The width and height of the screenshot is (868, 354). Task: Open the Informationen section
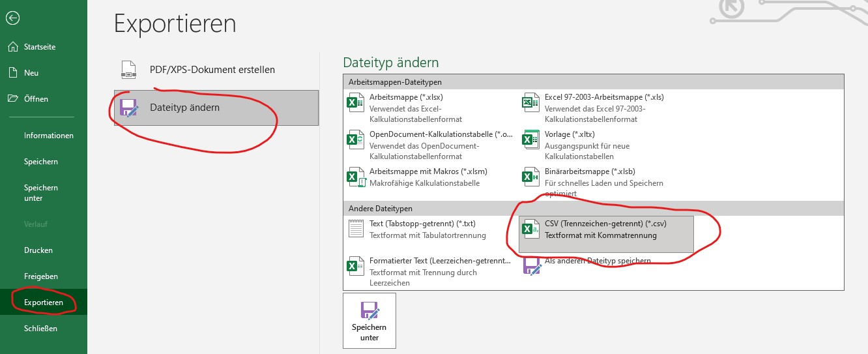click(48, 136)
